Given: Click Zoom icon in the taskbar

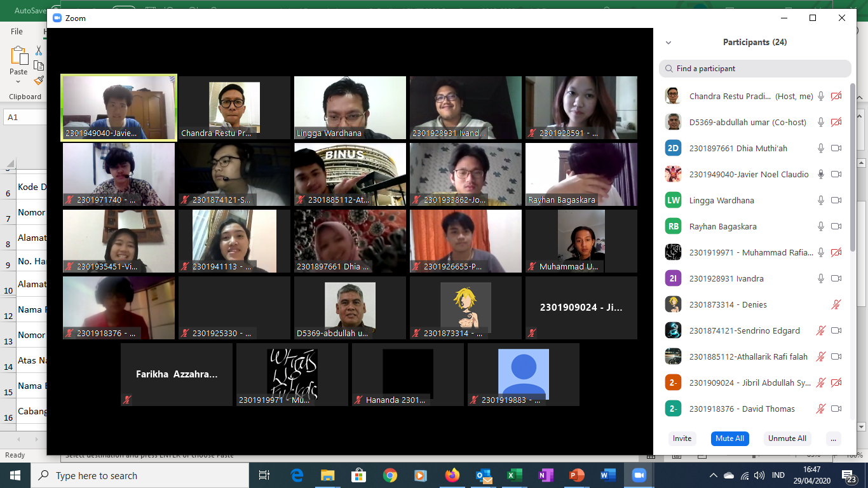Looking at the screenshot, I should tap(639, 475).
